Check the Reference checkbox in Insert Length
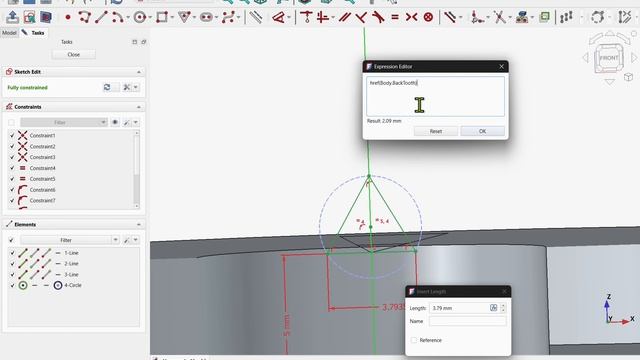 [x=414, y=340]
